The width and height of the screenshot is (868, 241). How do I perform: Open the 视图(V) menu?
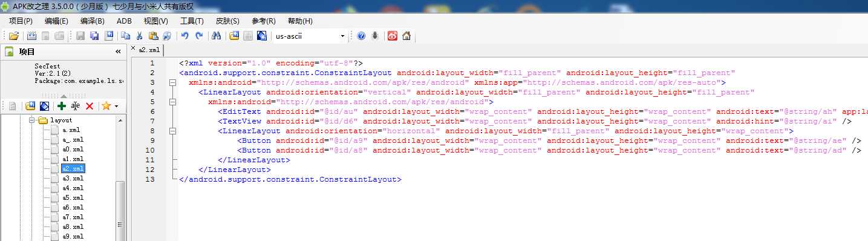[x=155, y=21]
